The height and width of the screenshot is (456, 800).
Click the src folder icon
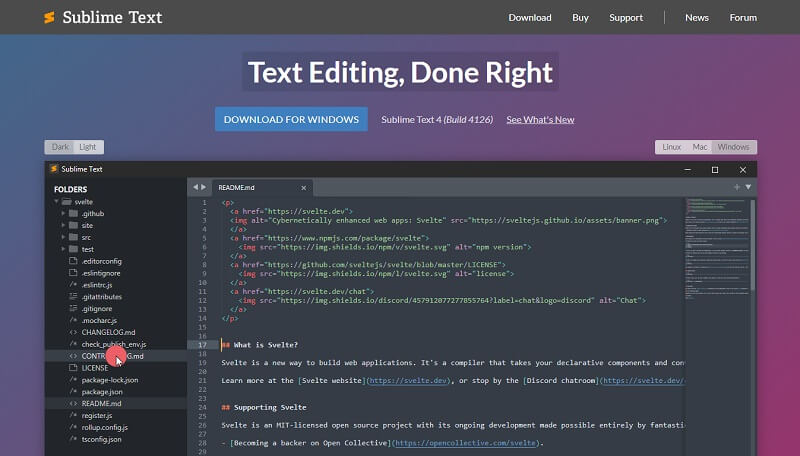coord(73,237)
